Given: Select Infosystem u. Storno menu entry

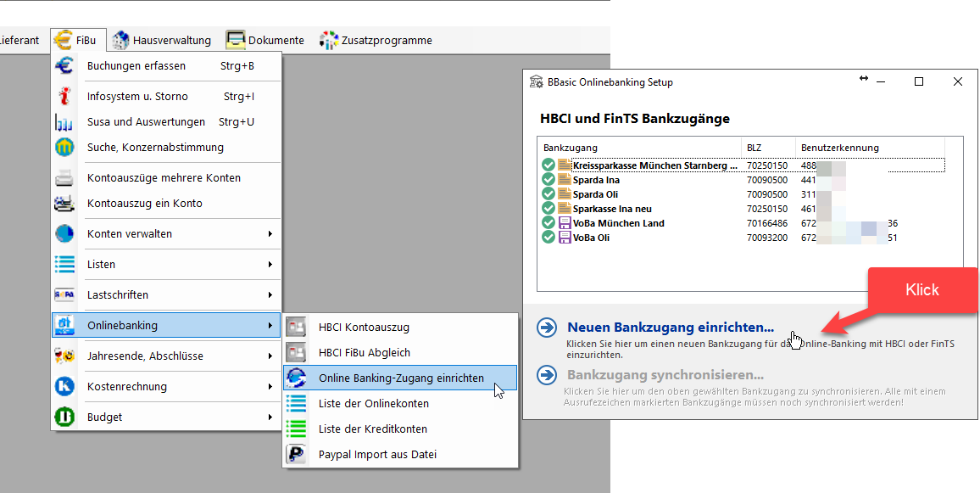Looking at the screenshot, I should pyautogui.click(x=166, y=97).
